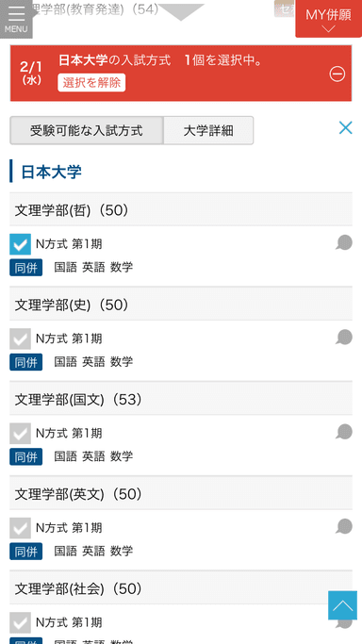Switch to the 大学詳細 tab

pyautogui.click(x=208, y=131)
